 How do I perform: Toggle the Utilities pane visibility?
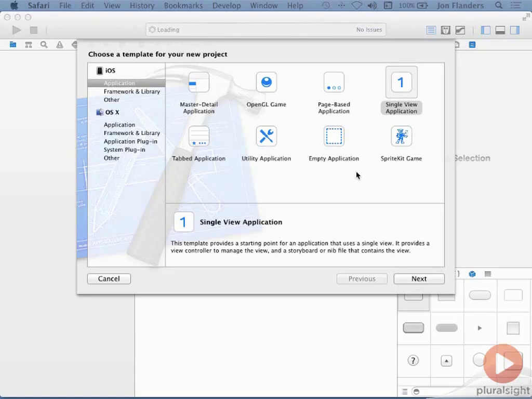(515, 30)
